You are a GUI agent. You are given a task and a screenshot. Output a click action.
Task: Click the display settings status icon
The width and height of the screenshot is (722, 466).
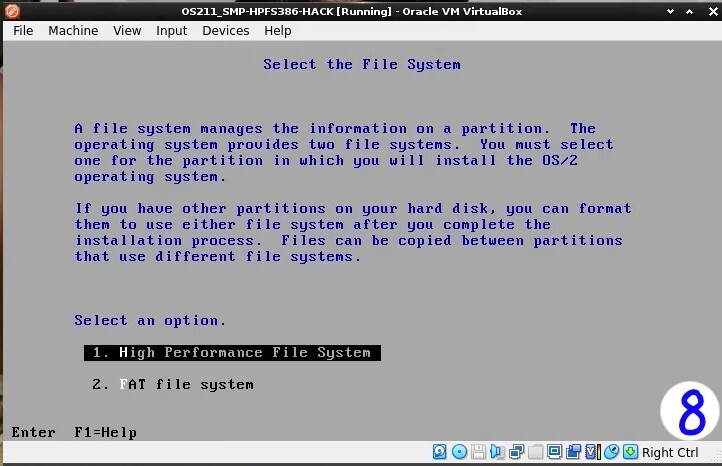tap(554, 452)
